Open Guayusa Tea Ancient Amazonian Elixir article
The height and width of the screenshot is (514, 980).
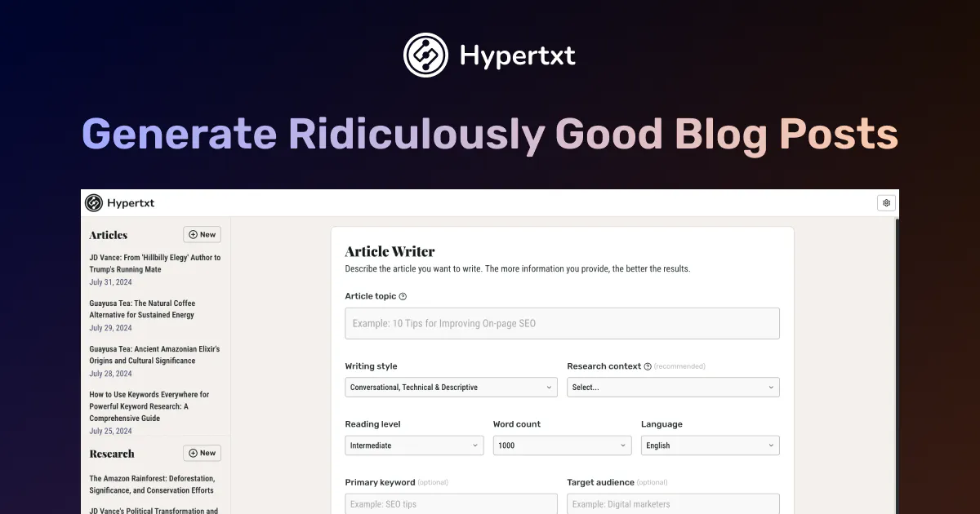pyautogui.click(x=154, y=355)
